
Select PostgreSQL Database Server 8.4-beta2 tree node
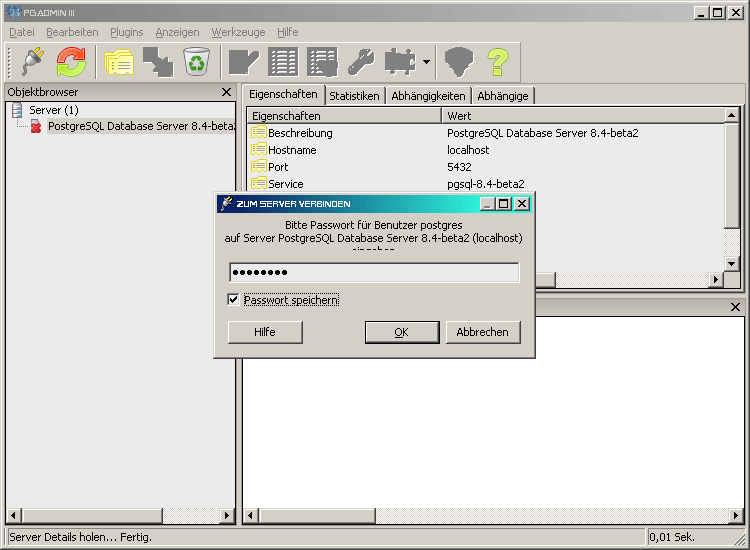[142, 126]
